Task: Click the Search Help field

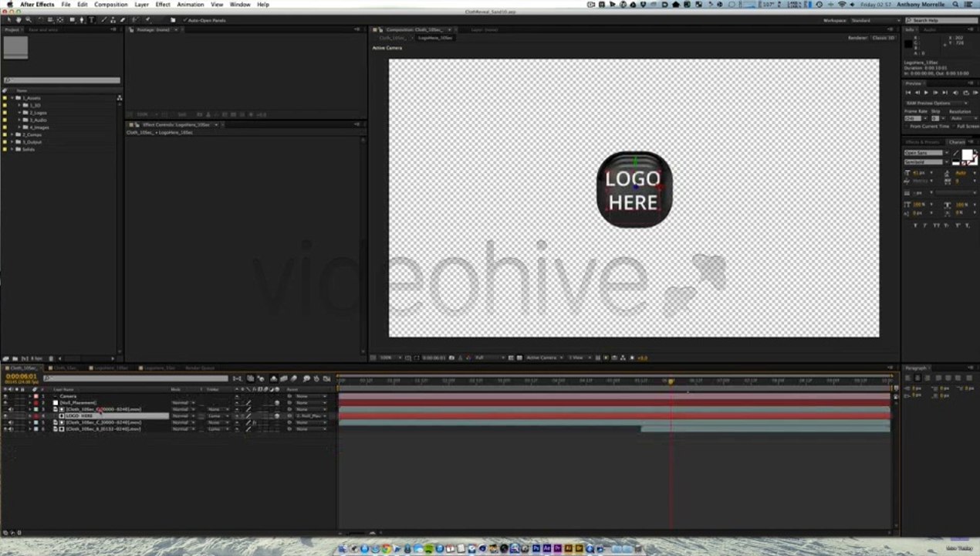Action: click(940, 20)
